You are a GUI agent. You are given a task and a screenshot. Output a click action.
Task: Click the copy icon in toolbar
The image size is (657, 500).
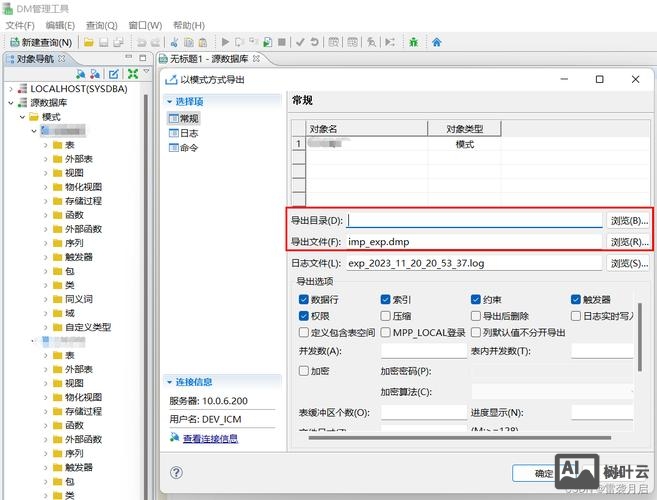click(x=189, y=42)
